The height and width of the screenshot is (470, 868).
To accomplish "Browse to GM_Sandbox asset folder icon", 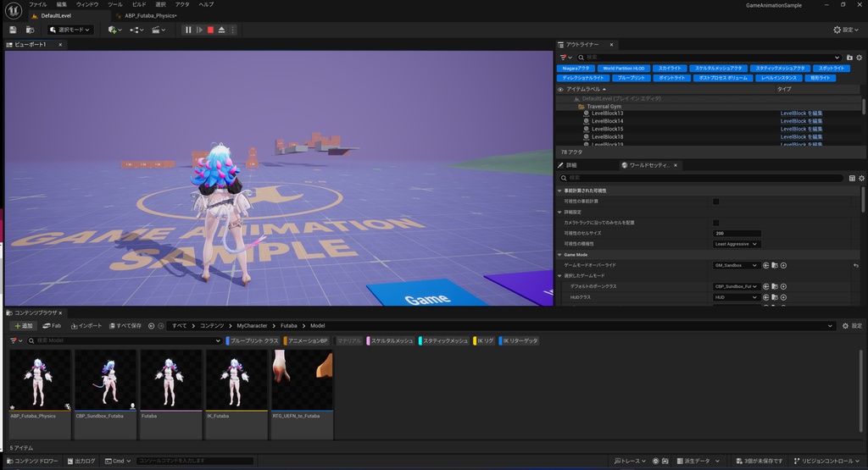I will [x=775, y=265].
